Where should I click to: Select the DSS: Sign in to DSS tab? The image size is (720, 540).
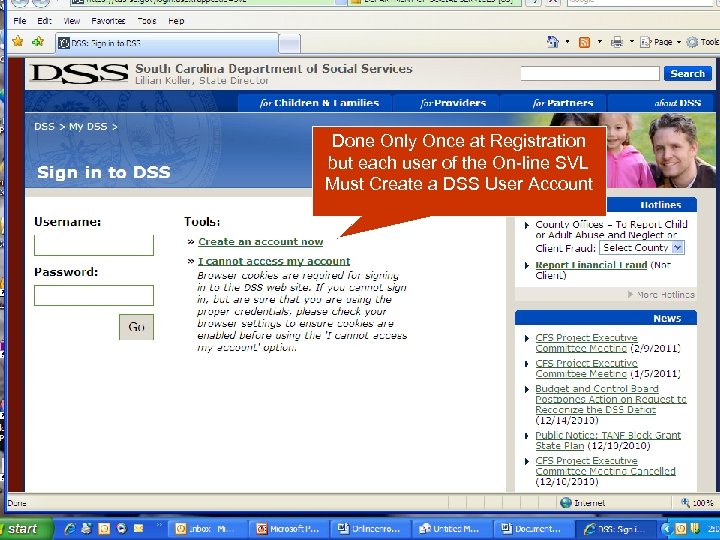click(167, 43)
